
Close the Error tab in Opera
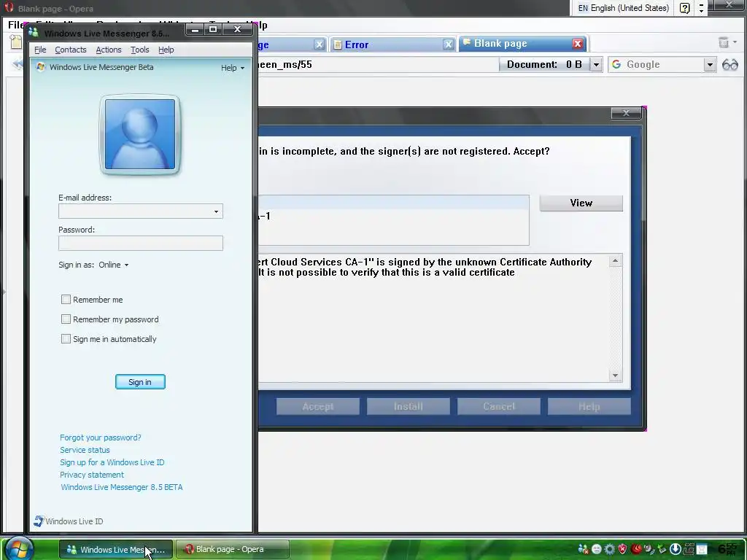pyautogui.click(x=449, y=44)
